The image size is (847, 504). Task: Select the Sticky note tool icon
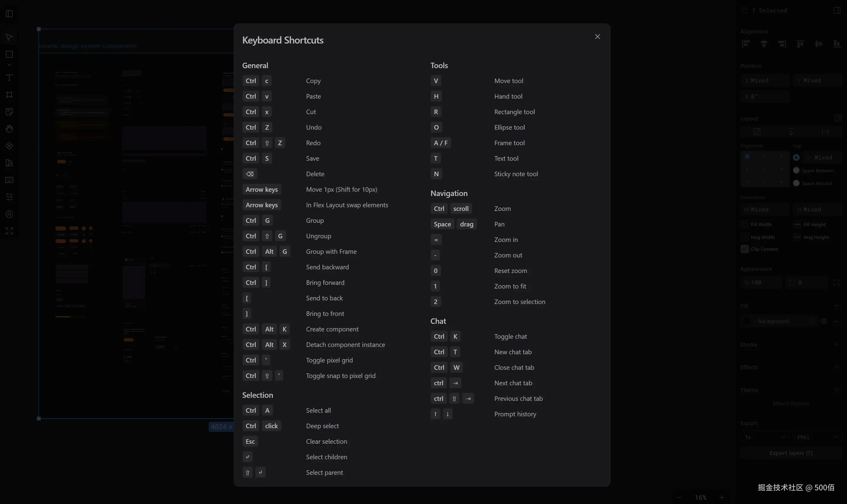click(9, 112)
